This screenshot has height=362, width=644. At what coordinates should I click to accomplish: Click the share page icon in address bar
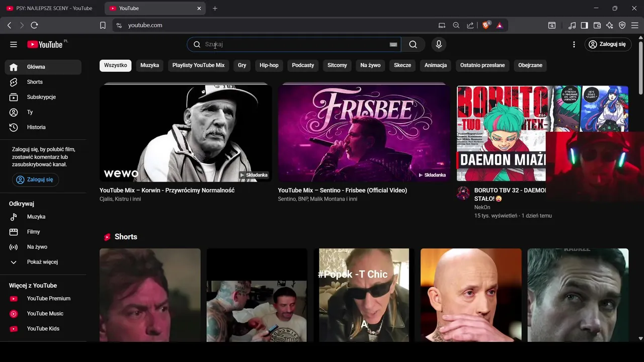point(470,25)
